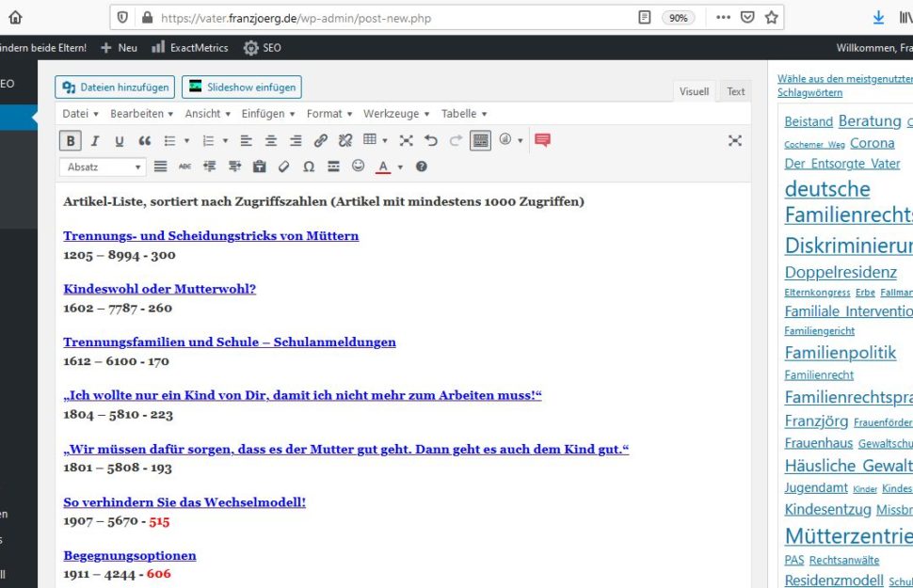Justify the text alignment
The width and height of the screenshot is (913, 588).
[160, 167]
